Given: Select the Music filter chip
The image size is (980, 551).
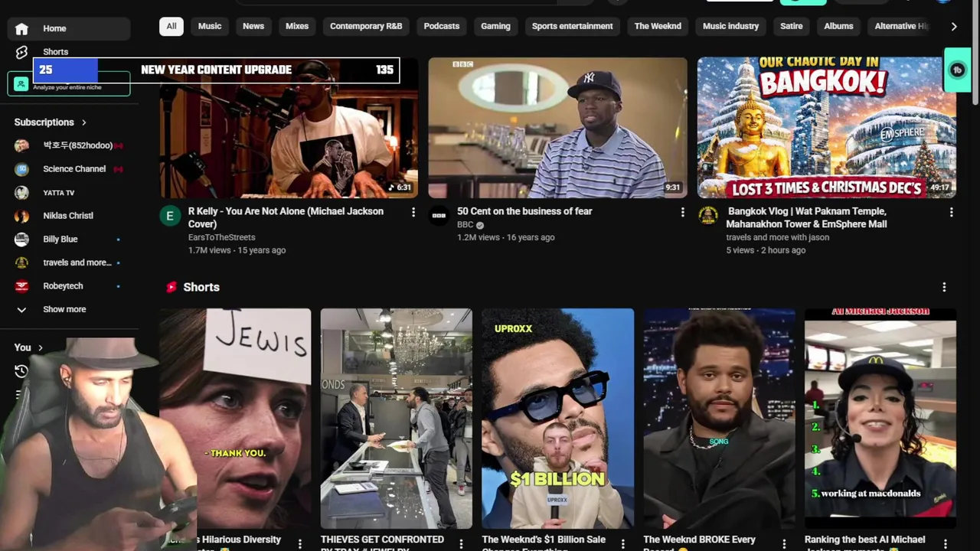Looking at the screenshot, I should tap(210, 26).
